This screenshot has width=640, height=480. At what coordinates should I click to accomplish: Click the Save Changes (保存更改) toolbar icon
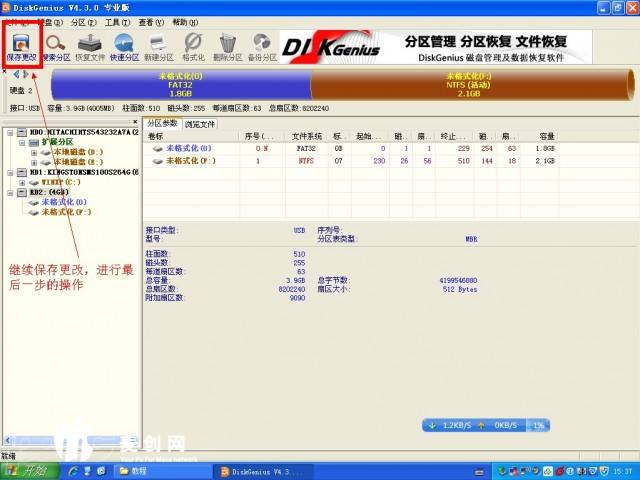[21, 45]
